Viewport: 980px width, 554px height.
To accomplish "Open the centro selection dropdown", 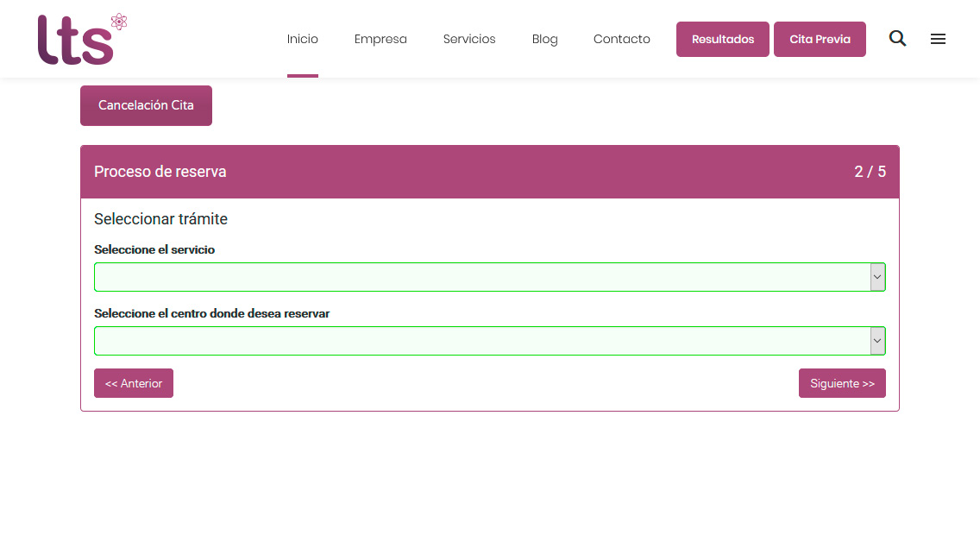I will [489, 341].
